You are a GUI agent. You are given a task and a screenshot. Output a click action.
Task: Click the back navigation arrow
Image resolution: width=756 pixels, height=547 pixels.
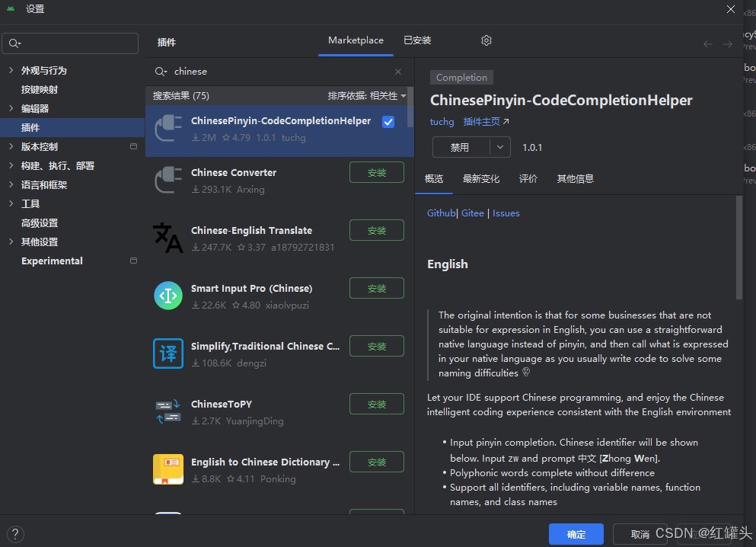click(x=707, y=44)
